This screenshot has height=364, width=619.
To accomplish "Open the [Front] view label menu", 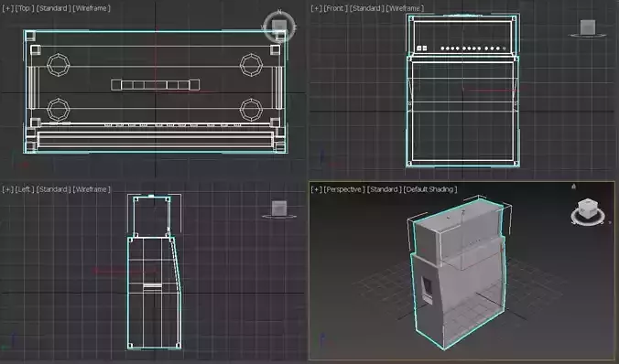I will pos(335,8).
